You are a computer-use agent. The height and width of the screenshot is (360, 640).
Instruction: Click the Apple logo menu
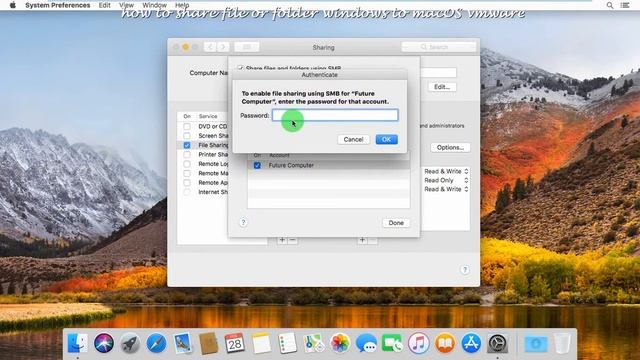coord(13,5)
